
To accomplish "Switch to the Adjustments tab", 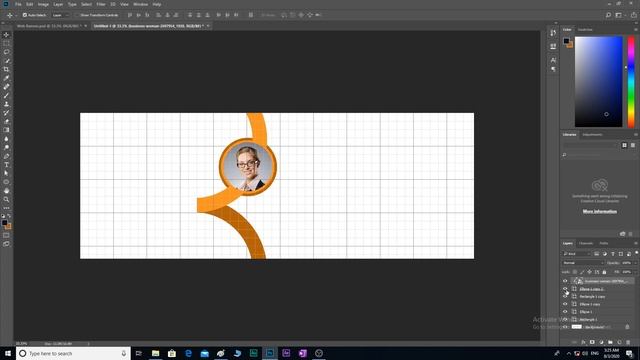I will click(x=592, y=134).
